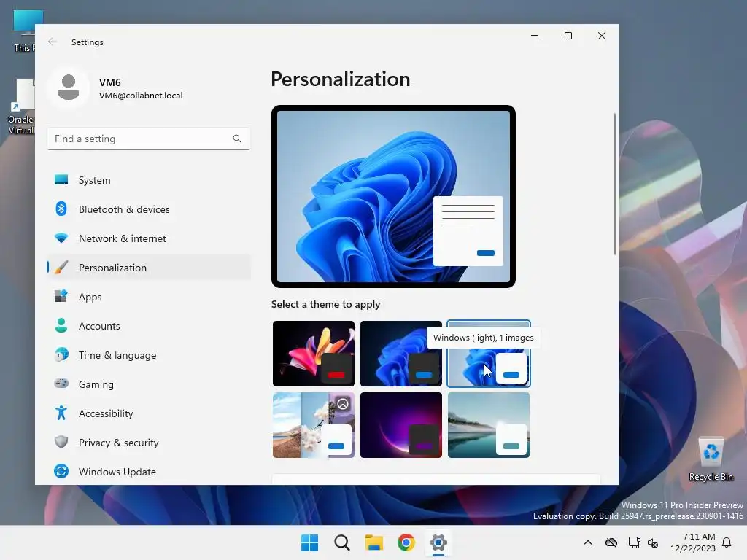Show hidden tray icons chevron
Screen dimensions: 747x560
tap(588, 542)
